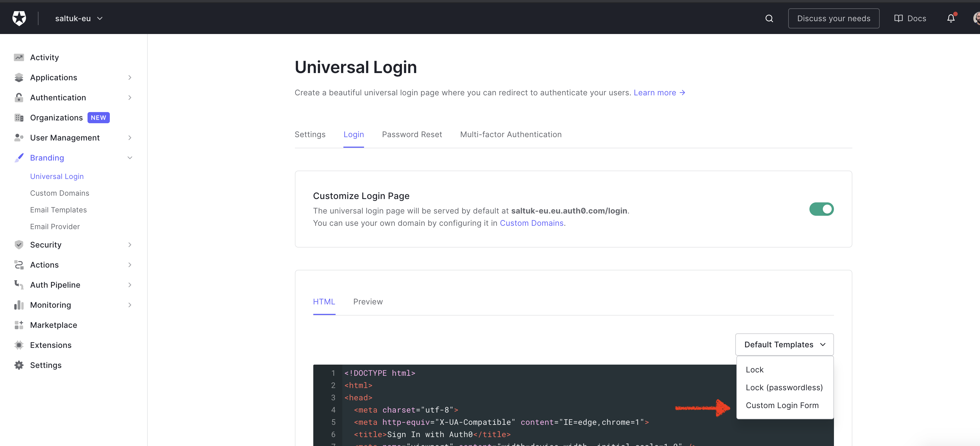
Task: Open the user avatar in header
Action: pyautogui.click(x=976, y=18)
